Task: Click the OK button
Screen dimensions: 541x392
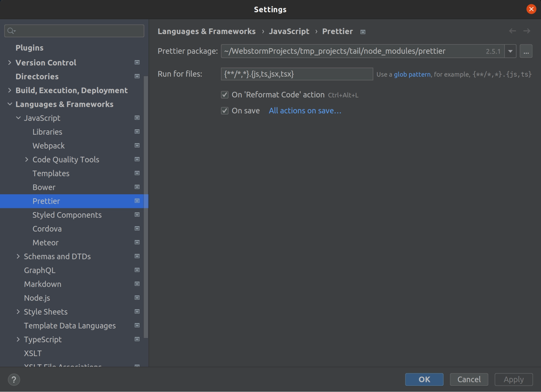Action: (x=424, y=380)
